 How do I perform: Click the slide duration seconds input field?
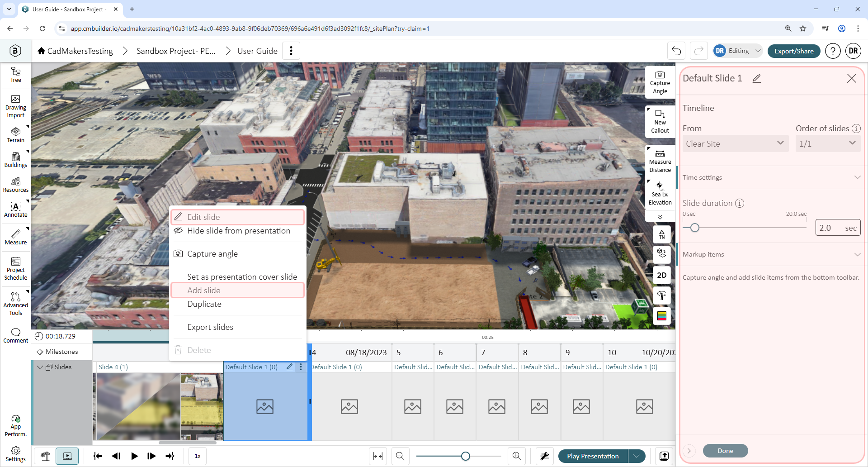[838, 228]
